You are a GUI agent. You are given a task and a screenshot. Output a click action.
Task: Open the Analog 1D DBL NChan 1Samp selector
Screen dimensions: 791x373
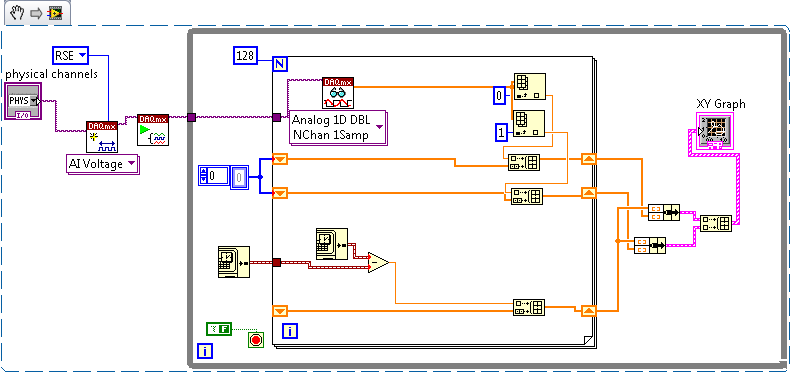(338, 128)
